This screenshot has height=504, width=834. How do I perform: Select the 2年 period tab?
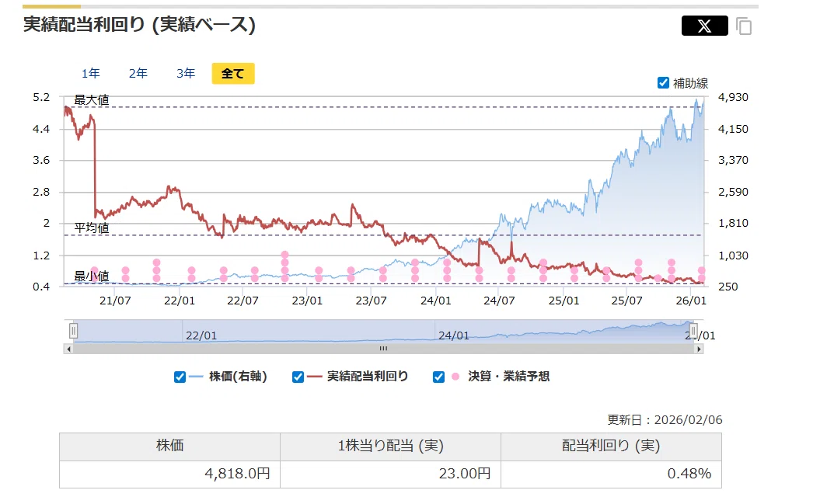tap(138, 73)
